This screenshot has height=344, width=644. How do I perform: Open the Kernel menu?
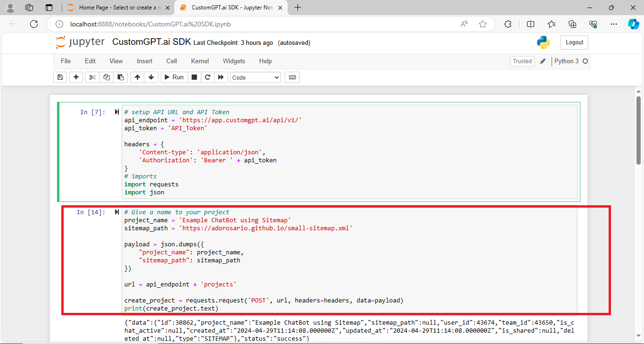[x=199, y=61]
